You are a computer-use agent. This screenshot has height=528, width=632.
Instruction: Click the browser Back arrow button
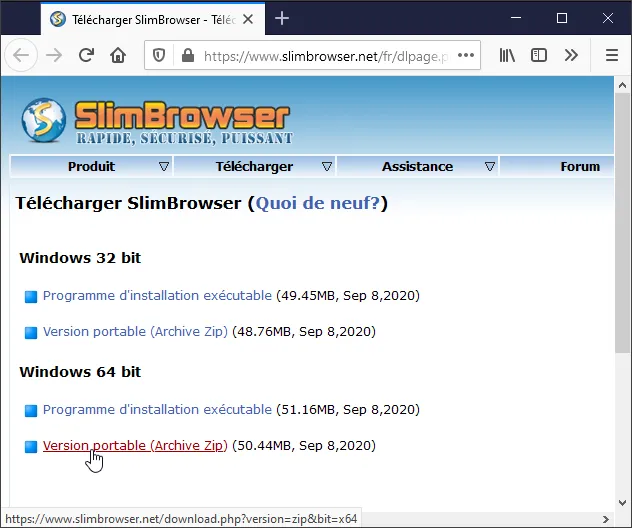click(x=22, y=55)
